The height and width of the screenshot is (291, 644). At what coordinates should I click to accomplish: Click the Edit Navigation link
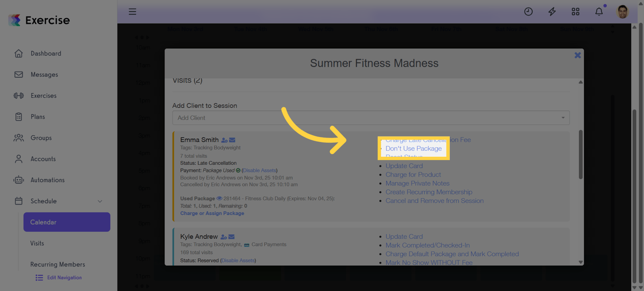coord(64,278)
